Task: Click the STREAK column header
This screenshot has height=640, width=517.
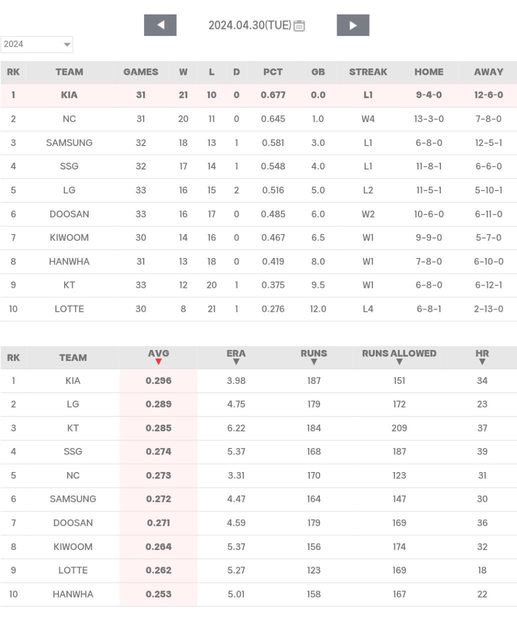Action: tap(368, 72)
